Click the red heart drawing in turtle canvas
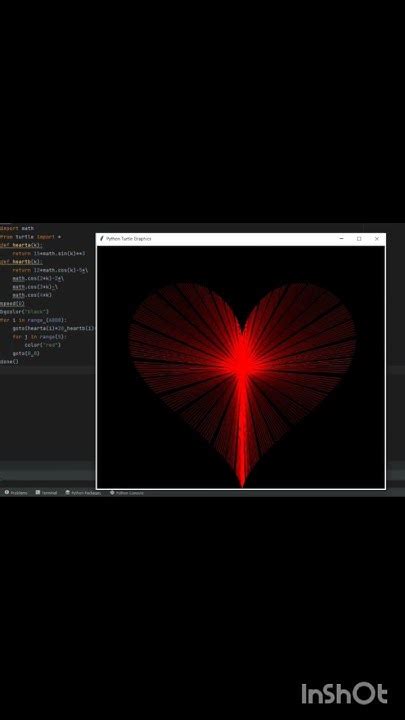The height and width of the screenshot is (720, 405). (x=242, y=385)
